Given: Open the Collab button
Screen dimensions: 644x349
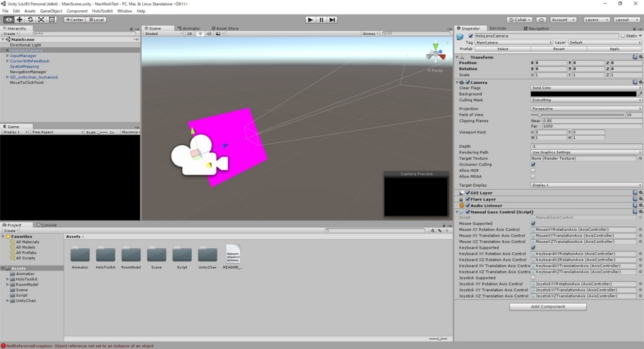Looking at the screenshot, I should point(519,19).
